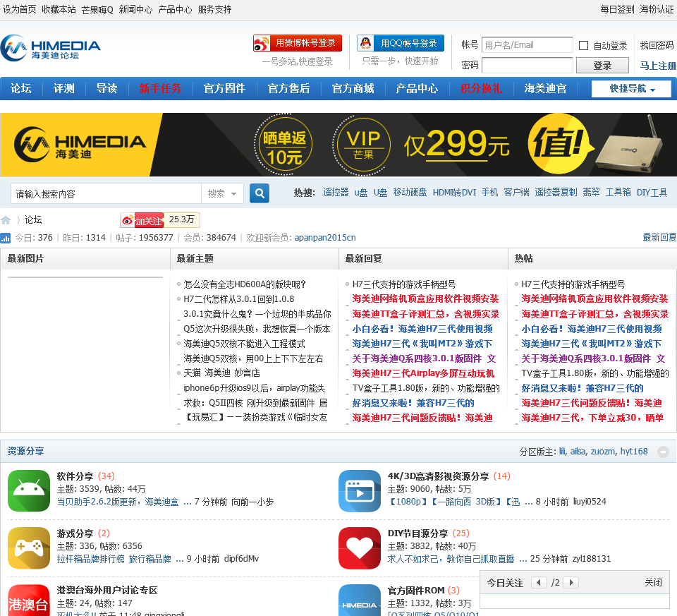This screenshot has height=616, width=677.
Task: Click the blue magnifier search icon
Action: pyautogui.click(x=260, y=193)
